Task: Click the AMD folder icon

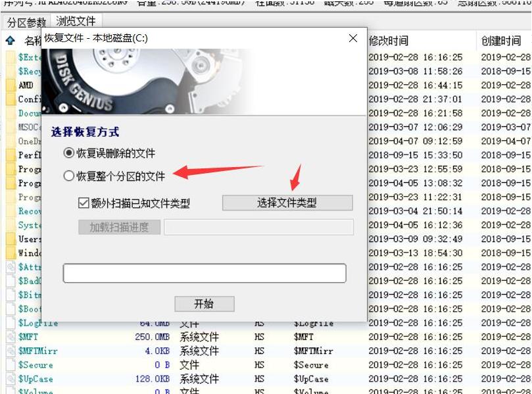Action: coord(11,85)
